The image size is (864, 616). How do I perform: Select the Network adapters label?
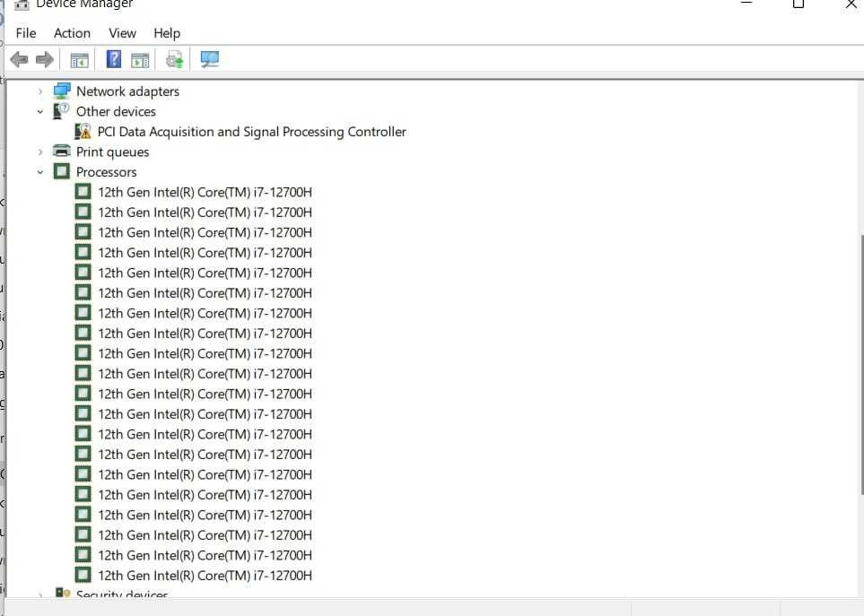[x=127, y=91]
